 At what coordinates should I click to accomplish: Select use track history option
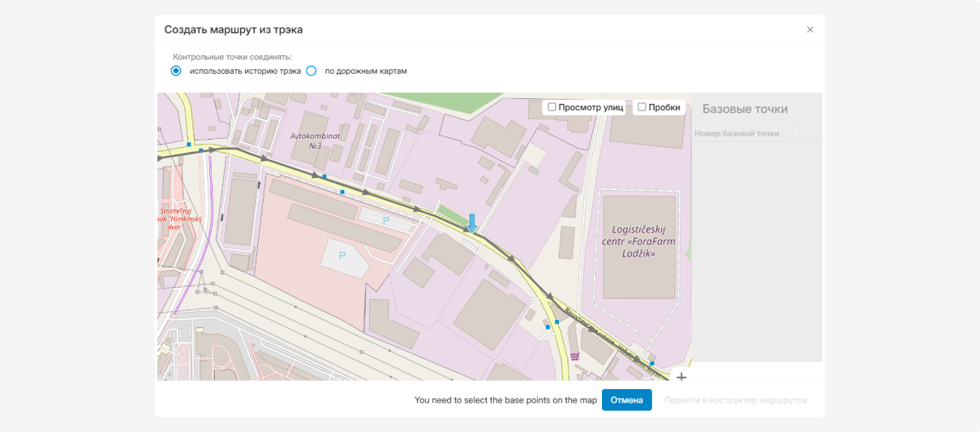click(176, 71)
